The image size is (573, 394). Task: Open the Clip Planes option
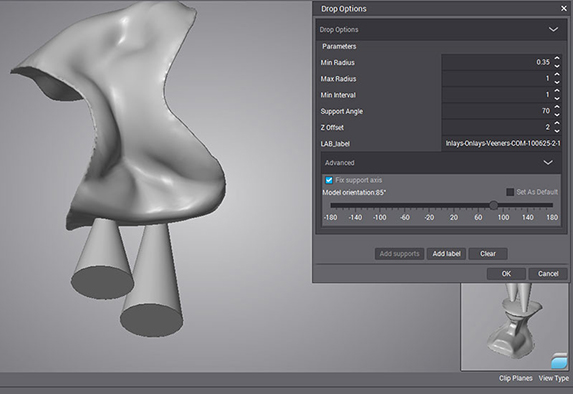coord(516,378)
